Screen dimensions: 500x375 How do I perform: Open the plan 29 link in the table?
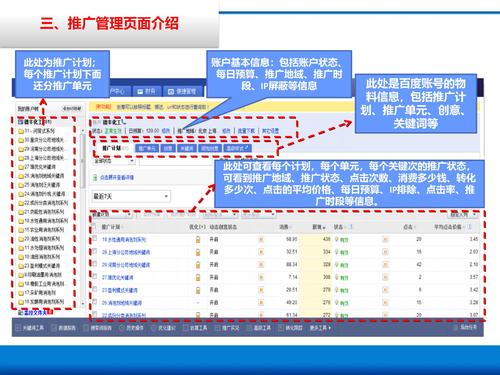(x=126, y=265)
